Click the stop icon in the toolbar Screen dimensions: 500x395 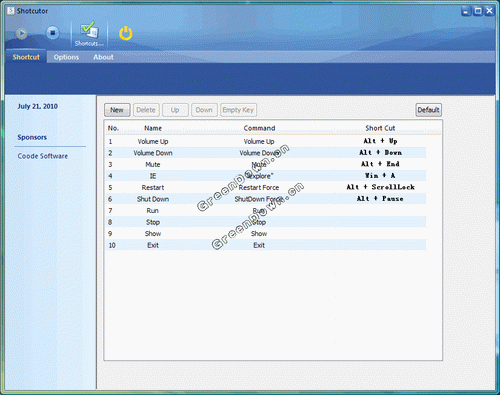pyautogui.click(x=52, y=33)
